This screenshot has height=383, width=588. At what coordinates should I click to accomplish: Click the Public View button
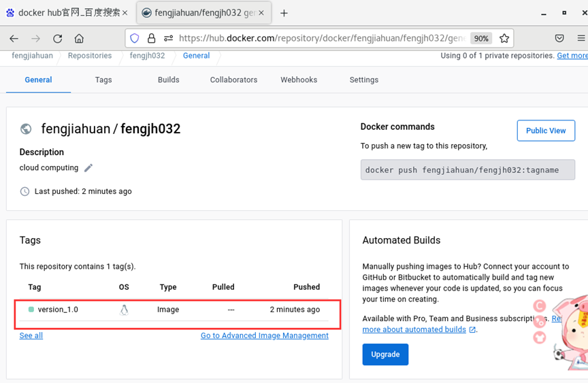(546, 131)
